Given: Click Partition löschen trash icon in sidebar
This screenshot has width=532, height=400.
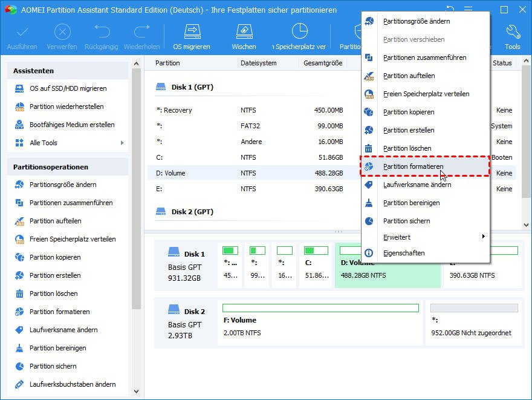Looking at the screenshot, I should pyautogui.click(x=20, y=293).
